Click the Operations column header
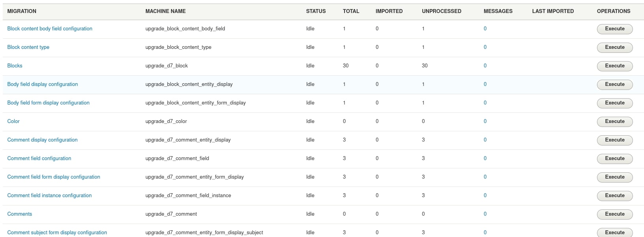 tap(614, 11)
